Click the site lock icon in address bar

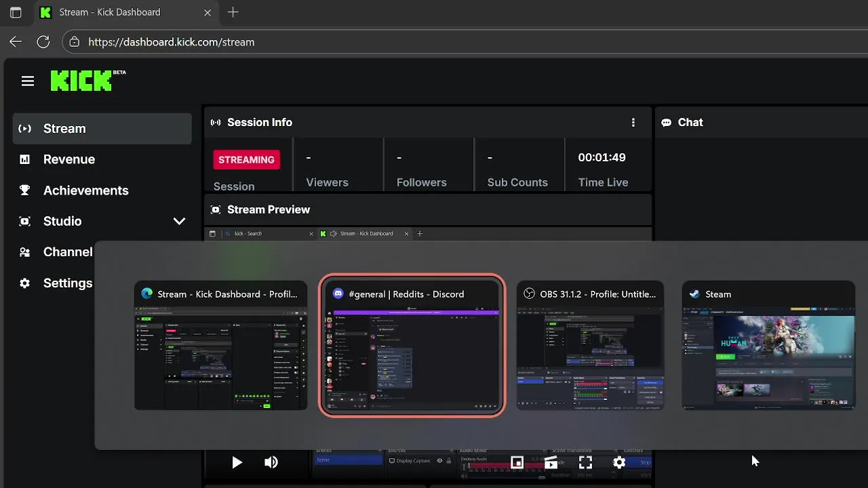click(75, 42)
